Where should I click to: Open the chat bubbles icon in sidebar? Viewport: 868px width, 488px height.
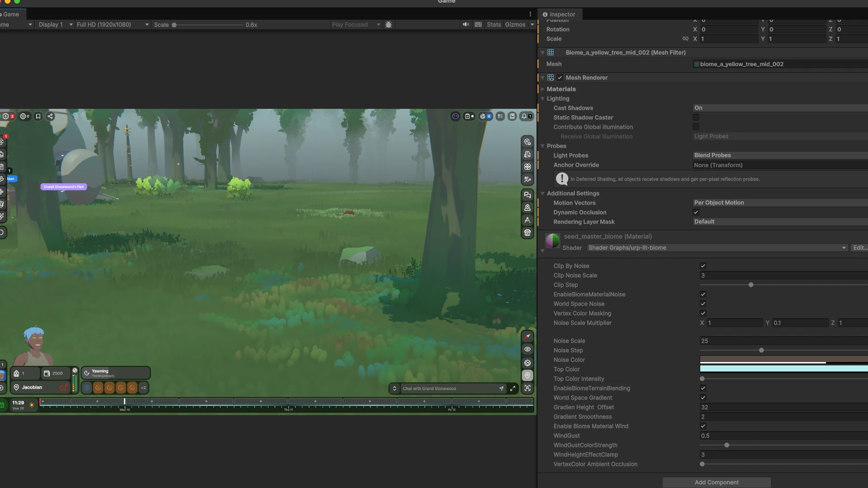pyautogui.click(x=527, y=195)
